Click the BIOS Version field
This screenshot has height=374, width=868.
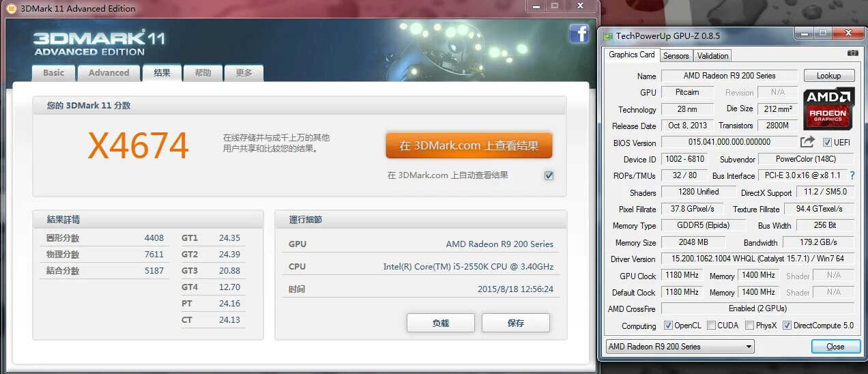coord(729,142)
